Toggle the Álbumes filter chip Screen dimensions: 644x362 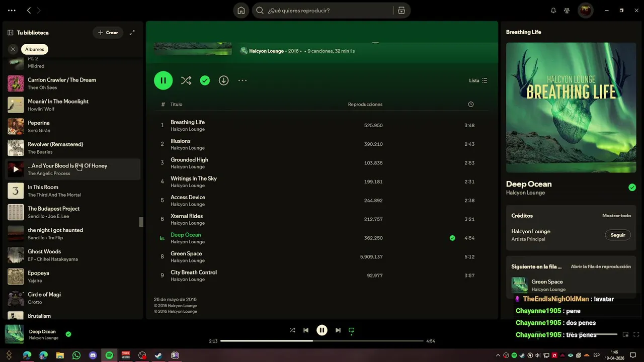tap(35, 49)
